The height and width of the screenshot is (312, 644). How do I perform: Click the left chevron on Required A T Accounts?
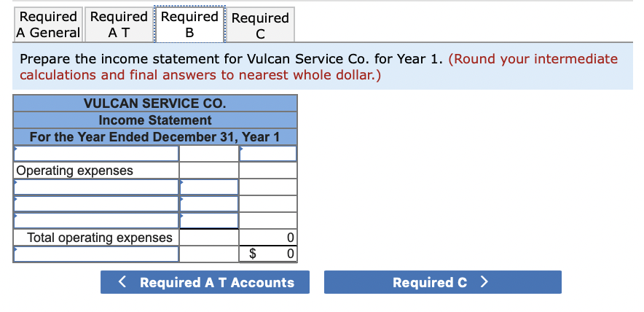pyautogui.click(x=122, y=282)
